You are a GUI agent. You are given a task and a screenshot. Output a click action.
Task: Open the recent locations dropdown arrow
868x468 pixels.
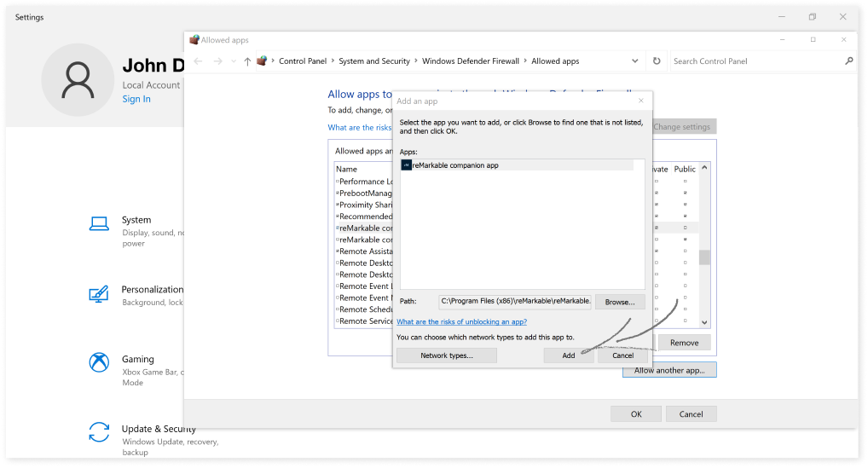[x=233, y=61]
